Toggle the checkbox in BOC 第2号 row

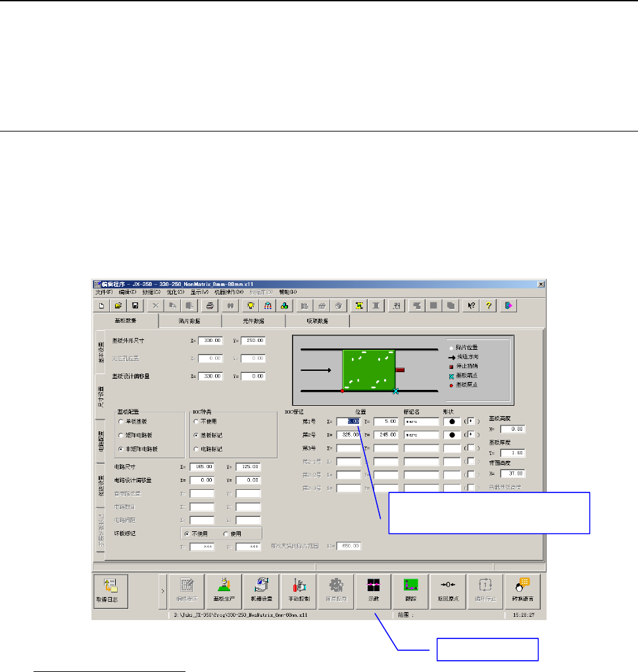click(471, 435)
